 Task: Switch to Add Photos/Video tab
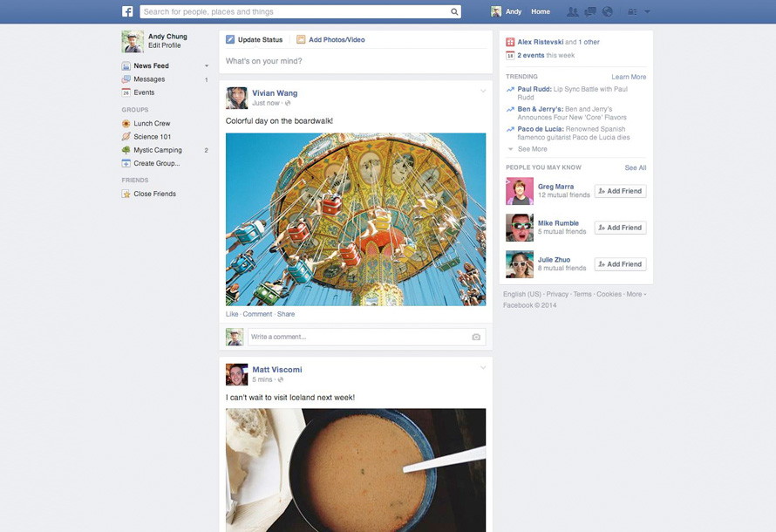[330, 40]
